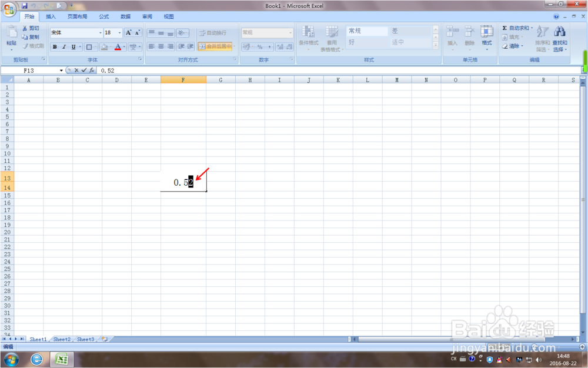Decrease the indent
The width and height of the screenshot is (588, 368).
181,46
